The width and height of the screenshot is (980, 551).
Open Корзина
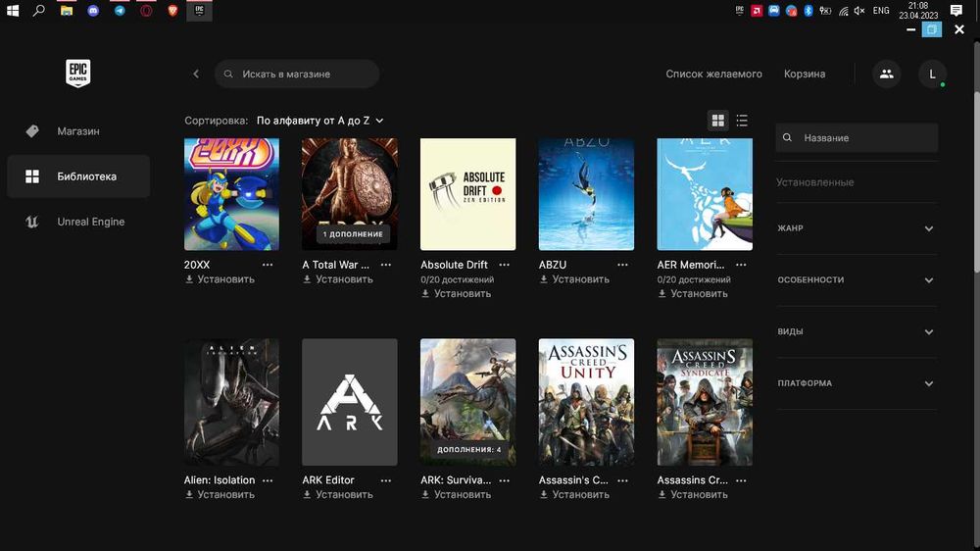(x=805, y=74)
